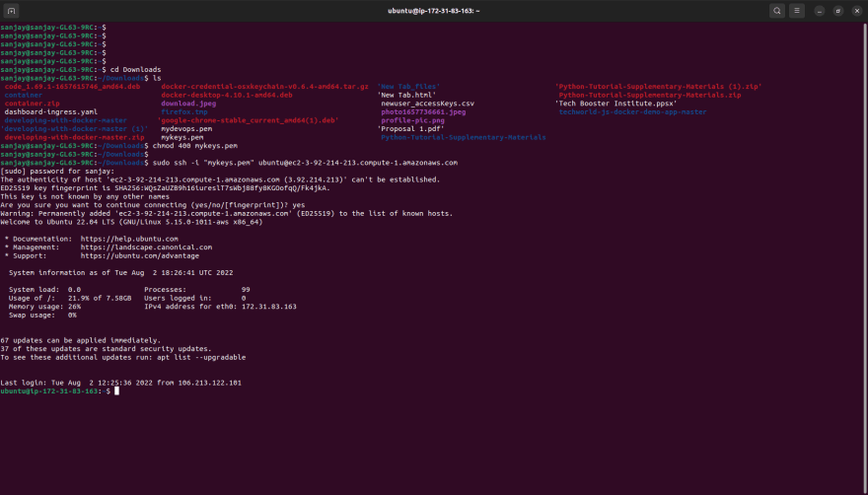Screen dimensions: 868x495
Task: Place cursor at ubuntu@ip-172-31-83-163 prompt
Action: [116, 390]
